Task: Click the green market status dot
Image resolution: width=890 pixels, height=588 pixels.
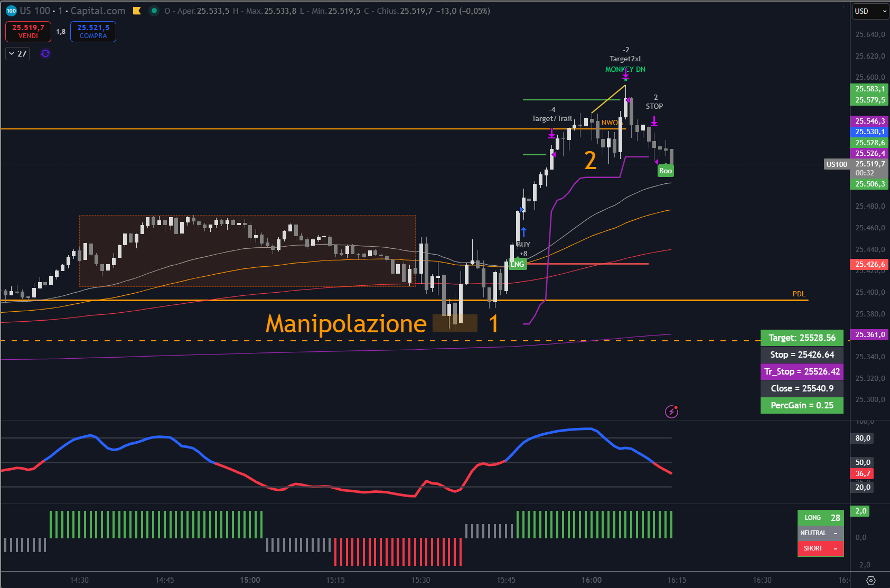Action: click(154, 11)
